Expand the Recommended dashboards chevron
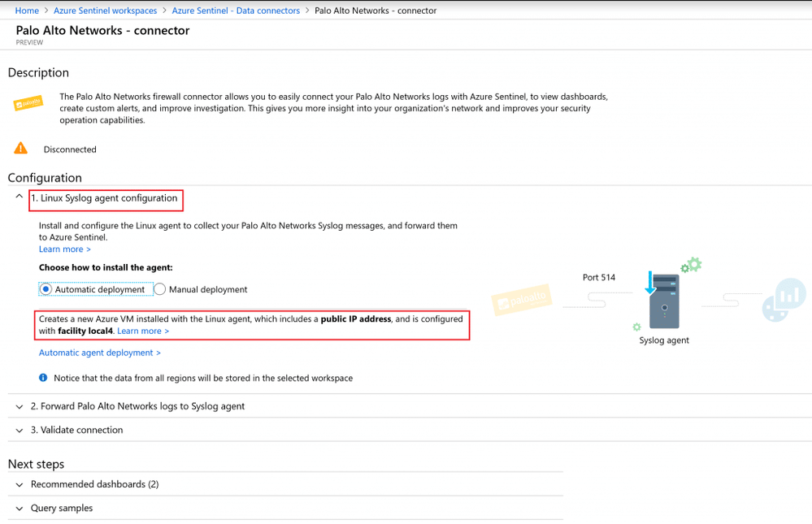 pyautogui.click(x=20, y=485)
